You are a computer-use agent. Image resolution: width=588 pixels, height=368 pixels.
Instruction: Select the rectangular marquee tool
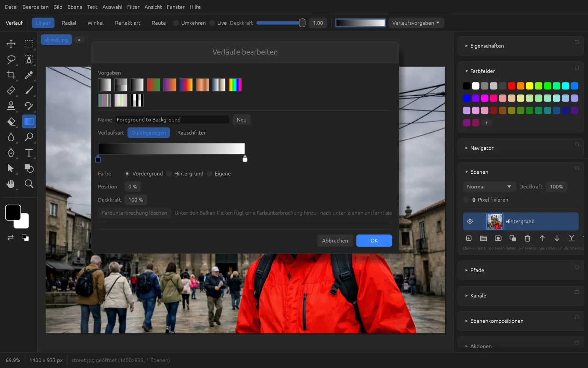pyautogui.click(x=29, y=44)
